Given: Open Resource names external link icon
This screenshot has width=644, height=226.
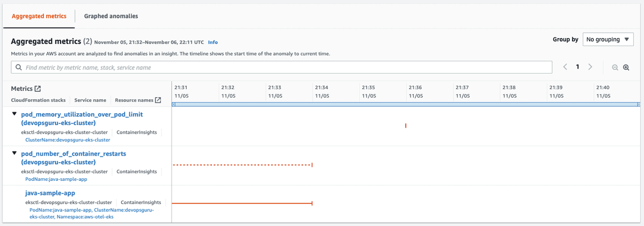Looking at the screenshot, I should [x=158, y=100].
